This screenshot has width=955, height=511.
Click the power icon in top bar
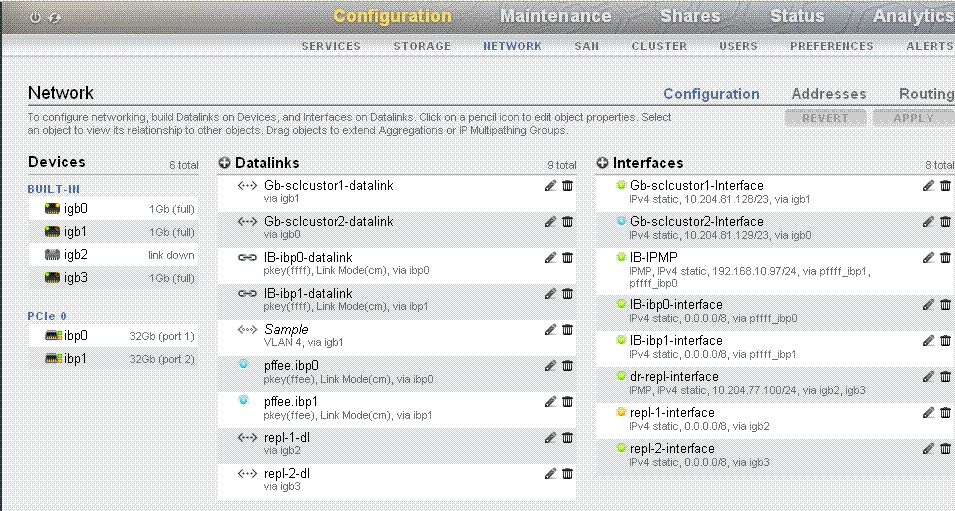(35, 18)
